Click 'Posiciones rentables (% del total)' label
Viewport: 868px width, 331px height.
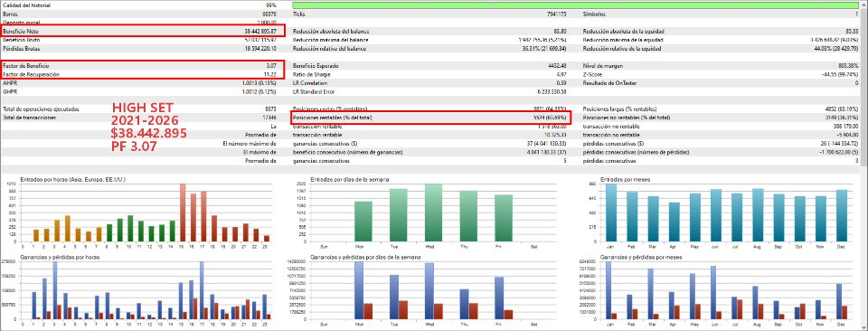tap(333, 118)
